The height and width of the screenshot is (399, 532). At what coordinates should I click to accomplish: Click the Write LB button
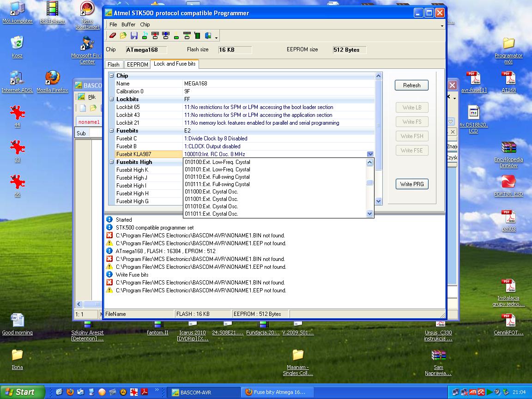pos(412,108)
